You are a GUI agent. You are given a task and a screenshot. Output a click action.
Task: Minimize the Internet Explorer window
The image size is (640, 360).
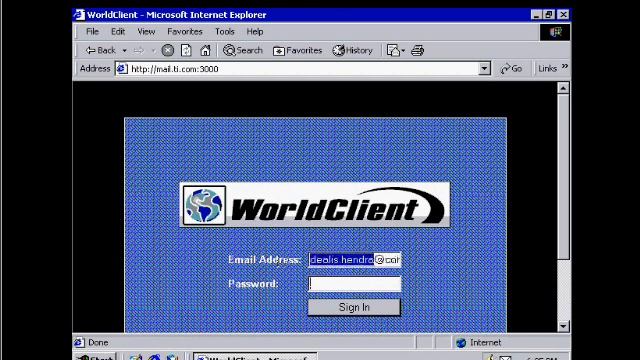(x=537, y=15)
